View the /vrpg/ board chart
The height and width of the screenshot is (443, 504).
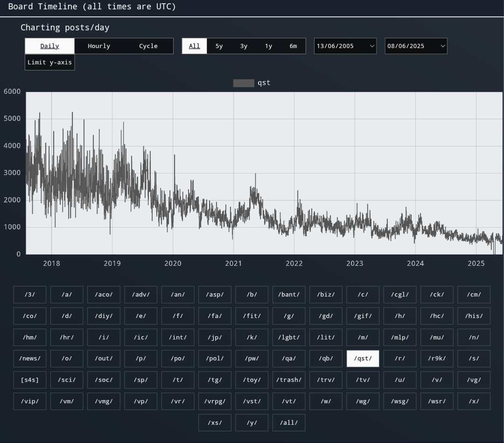point(215,401)
